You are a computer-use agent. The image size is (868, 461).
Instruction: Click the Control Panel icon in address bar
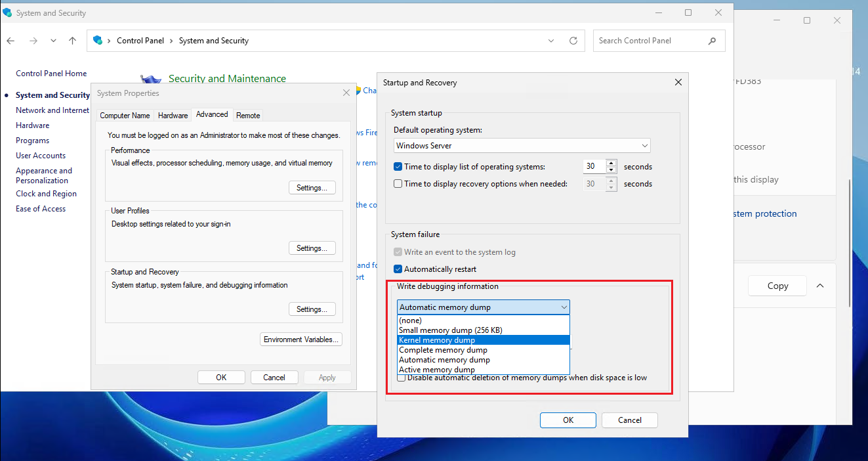point(98,41)
